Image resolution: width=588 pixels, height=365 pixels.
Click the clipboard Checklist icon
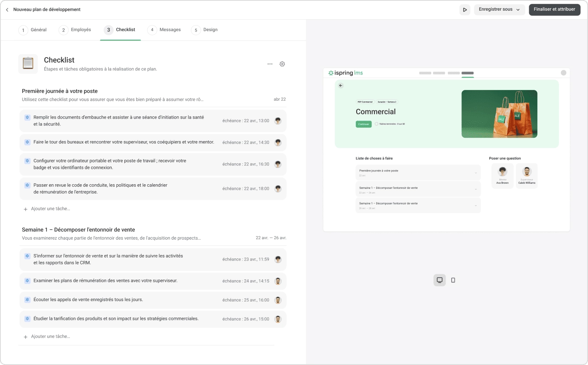[x=28, y=63]
